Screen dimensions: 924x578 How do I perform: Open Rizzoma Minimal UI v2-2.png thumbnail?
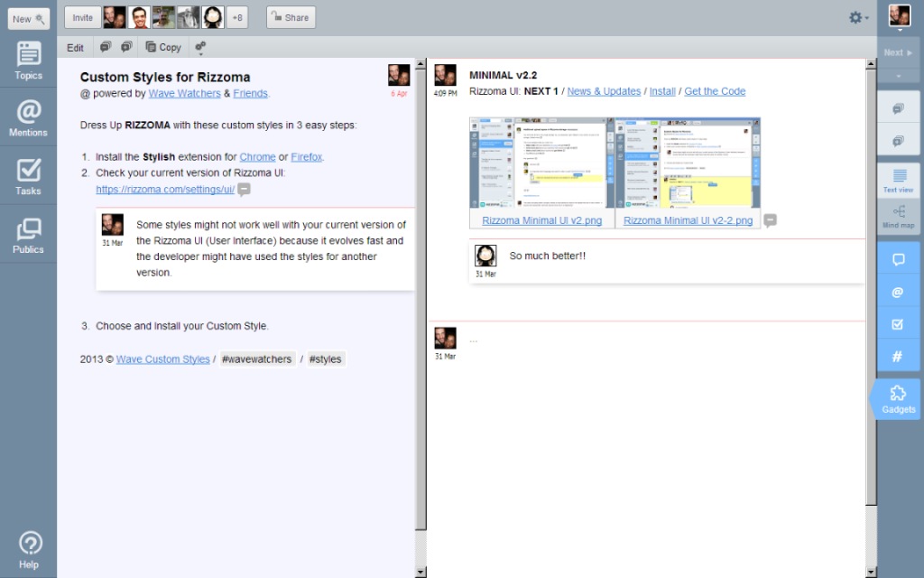point(688,163)
